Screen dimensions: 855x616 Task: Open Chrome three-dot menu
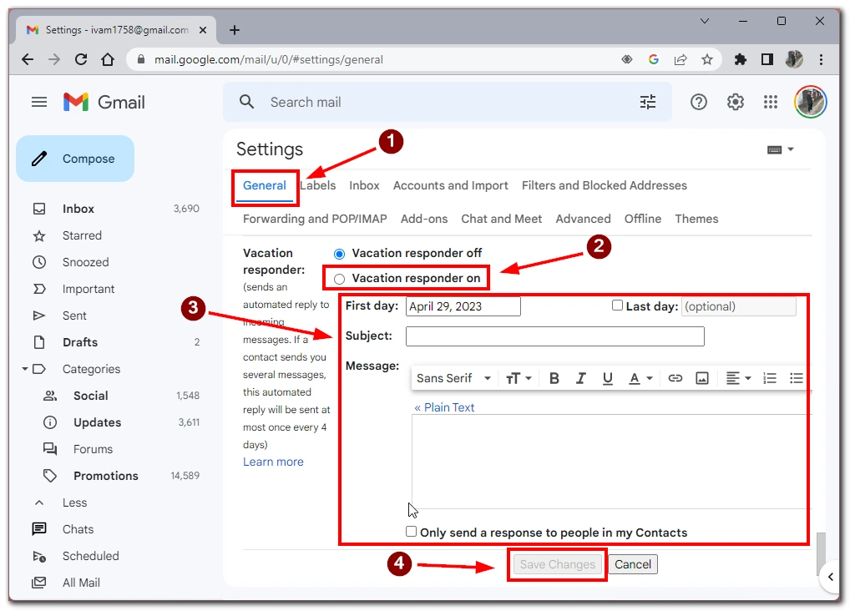point(821,59)
